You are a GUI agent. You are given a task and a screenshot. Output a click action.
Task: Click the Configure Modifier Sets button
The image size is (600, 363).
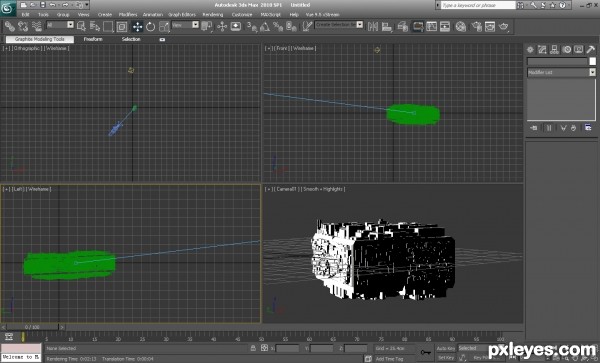point(588,128)
